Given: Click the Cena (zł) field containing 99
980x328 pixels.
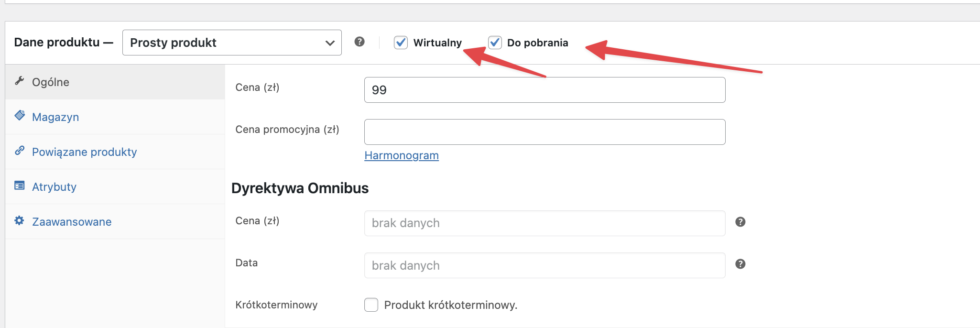Looking at the screenshot, I should (544, 90).
